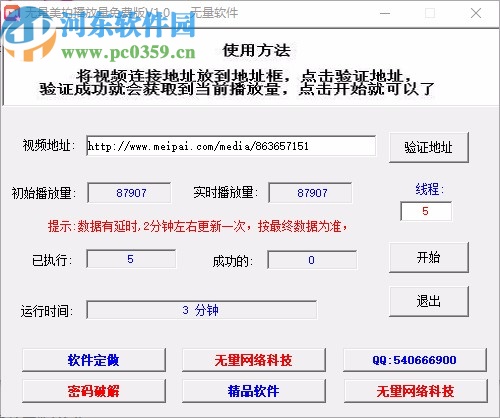Minimize the window
The height and width of the screenshot is (418, 500).
(x=385, y=13)
